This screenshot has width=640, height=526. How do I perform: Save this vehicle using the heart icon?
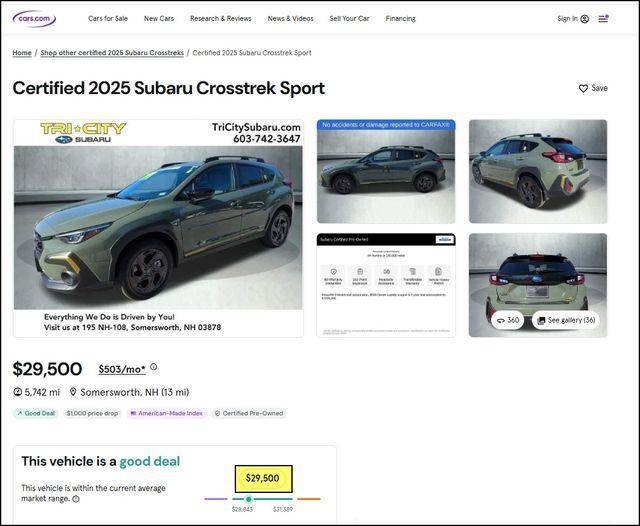coord(584,88)
